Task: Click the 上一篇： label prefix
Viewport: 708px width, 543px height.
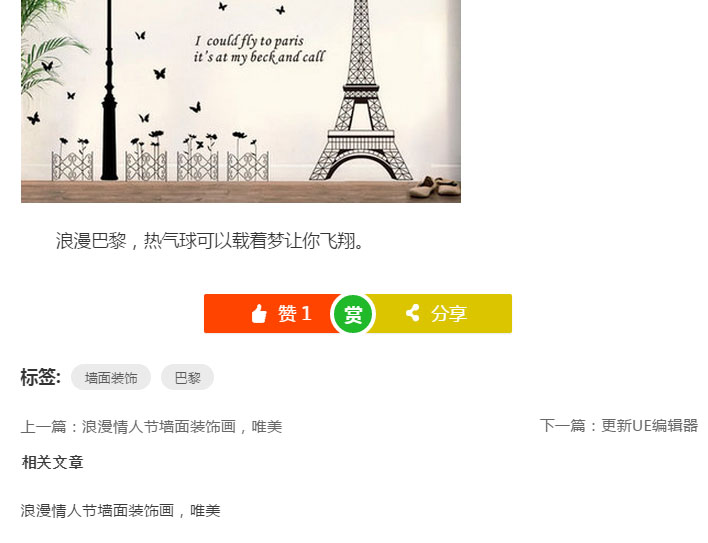Action: tap(51, 427)
